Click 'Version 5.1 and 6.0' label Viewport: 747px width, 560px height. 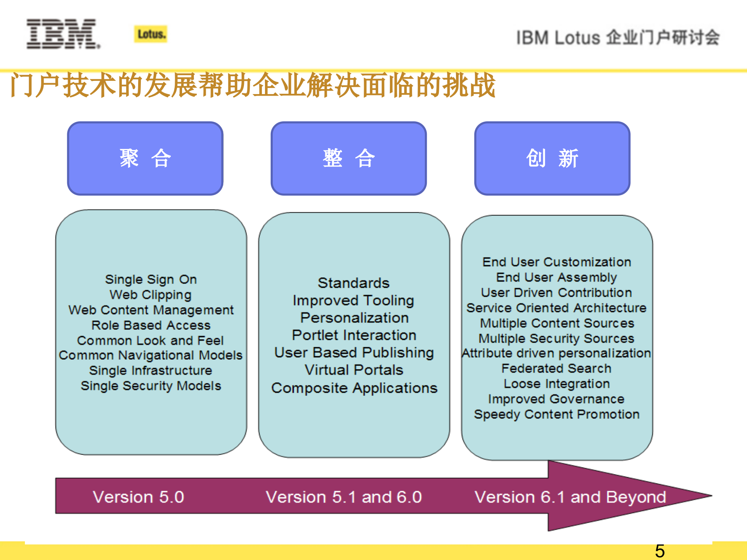(x=344, y=497)
